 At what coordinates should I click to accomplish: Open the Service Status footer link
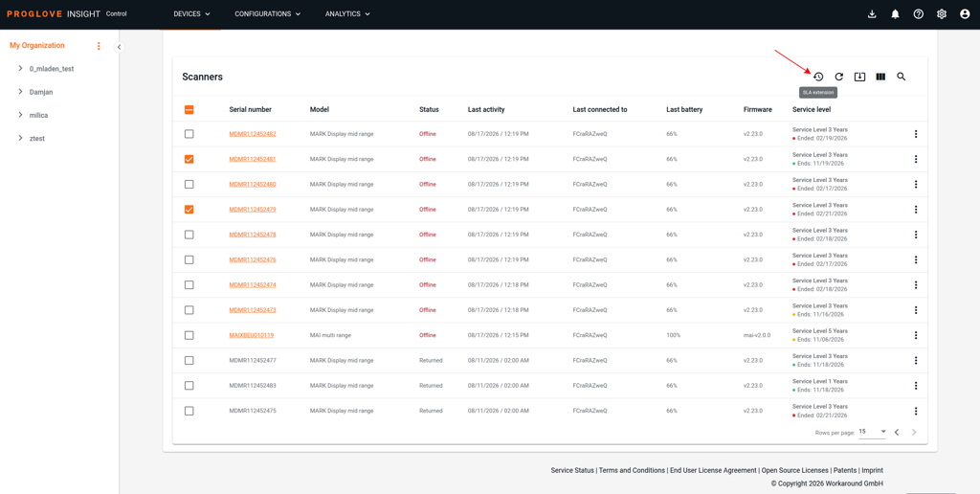pyautogui.click(x=572, y=470)
